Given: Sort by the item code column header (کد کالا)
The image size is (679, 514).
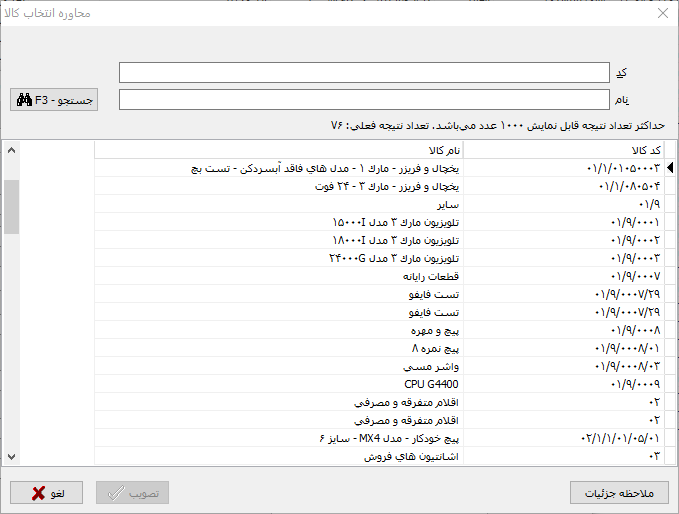Looking at the screenshot, I should (564, 150).
